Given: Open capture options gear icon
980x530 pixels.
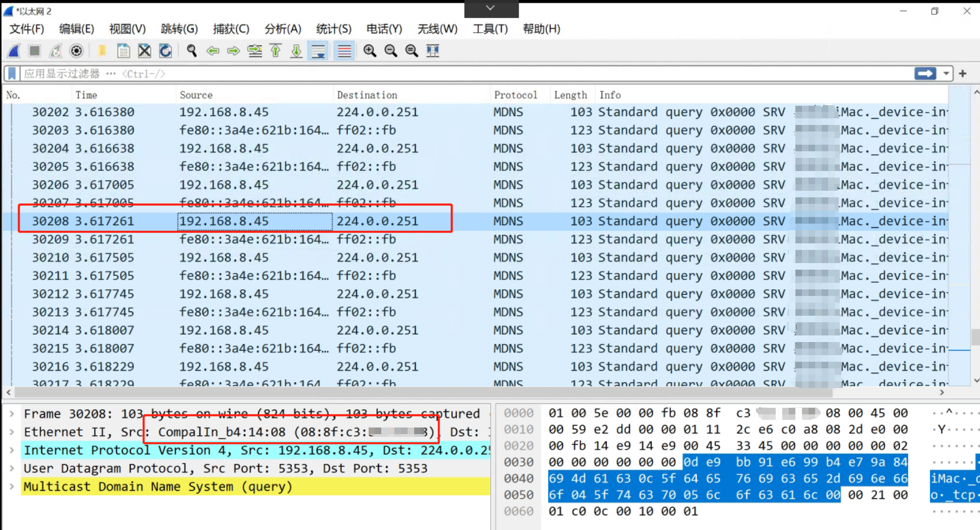Looking at the screenshot, I should click(77, 51).
